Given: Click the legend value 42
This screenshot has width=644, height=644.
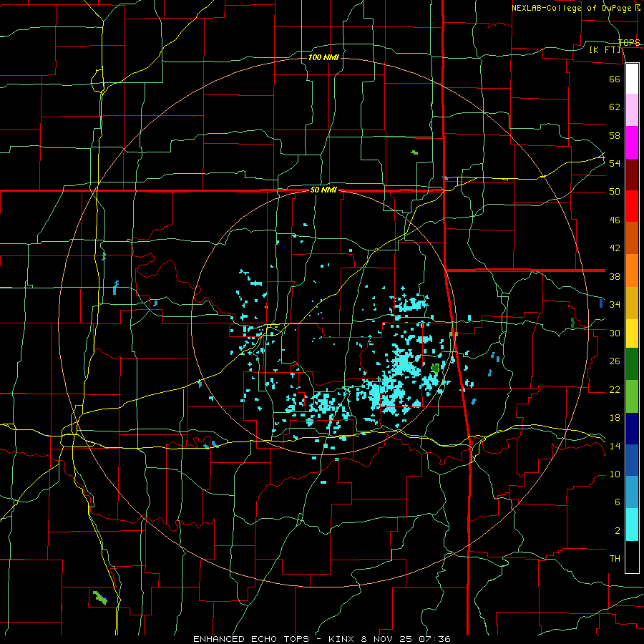Looking at the screenshot, I should pos(615,248).
